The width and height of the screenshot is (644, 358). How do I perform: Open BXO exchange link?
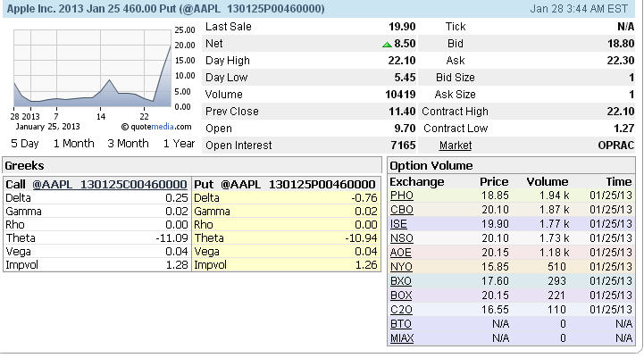point(401,281)
